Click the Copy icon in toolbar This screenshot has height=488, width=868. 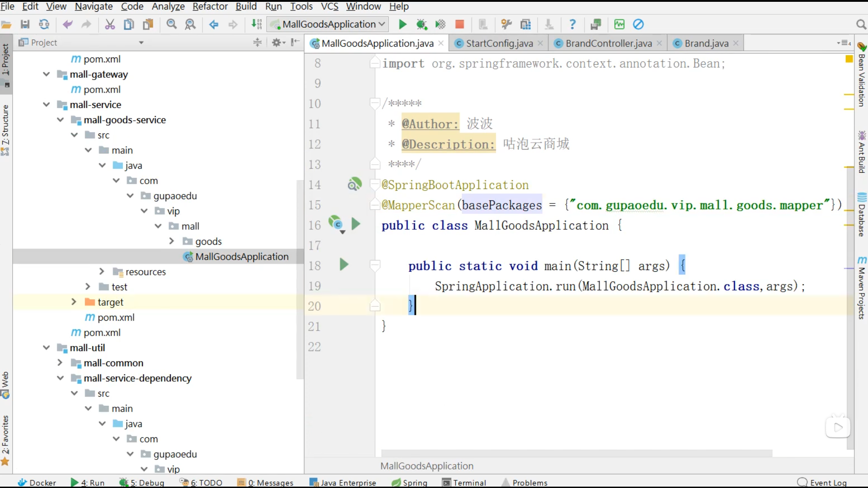pyautogui.click(x=129, y=24)
